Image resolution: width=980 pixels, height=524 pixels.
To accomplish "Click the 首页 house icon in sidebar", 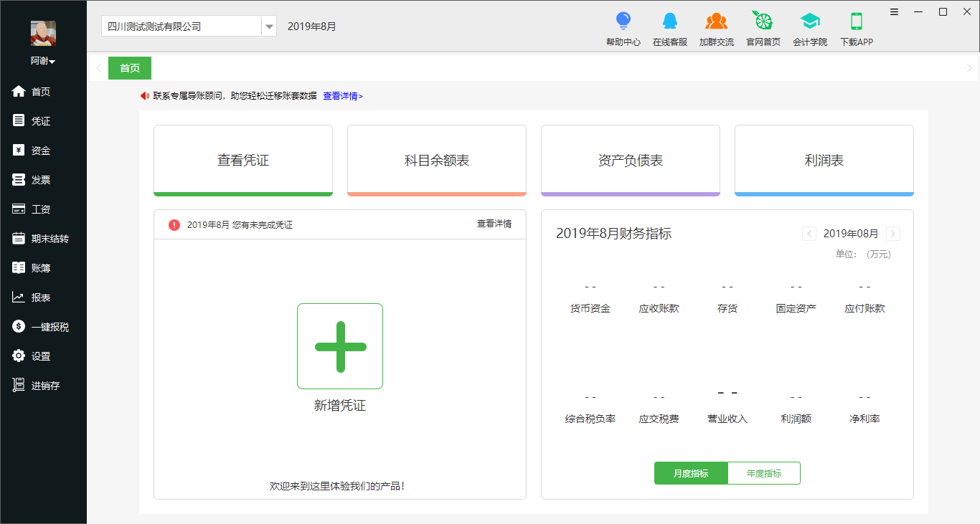I will click(19, 91).
